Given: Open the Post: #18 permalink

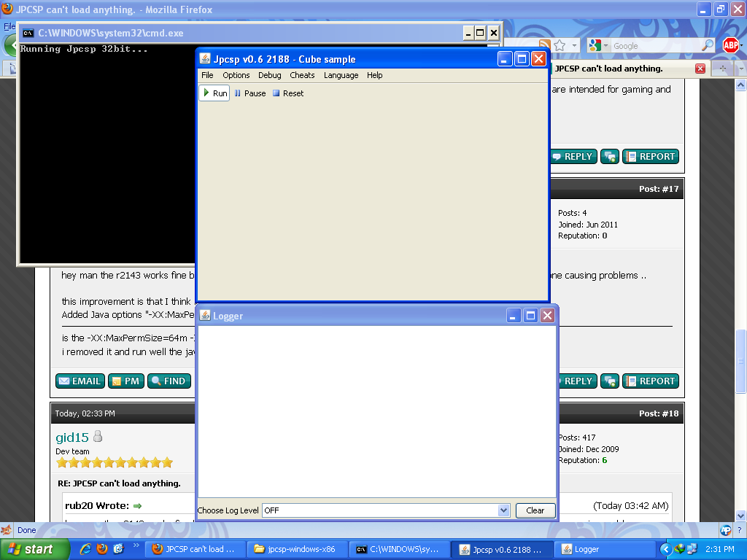Looking at the screenshot, I should tap(659, 413).
